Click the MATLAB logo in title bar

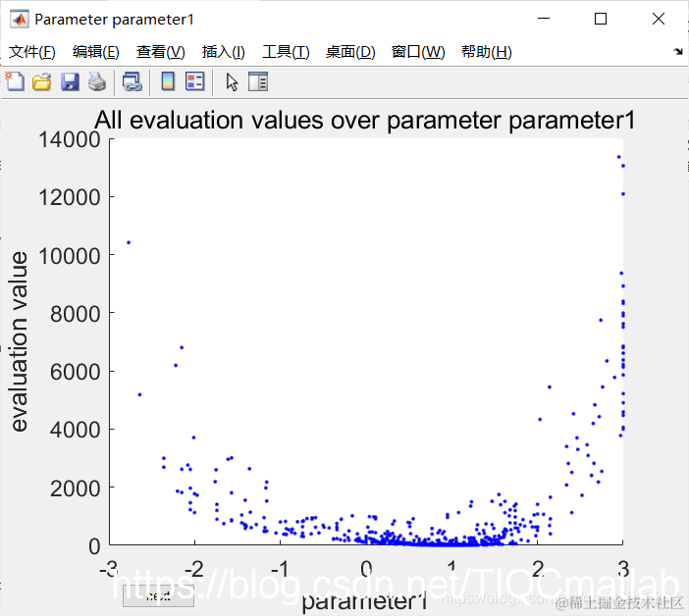pyautogui.click(x=20, y=20)
